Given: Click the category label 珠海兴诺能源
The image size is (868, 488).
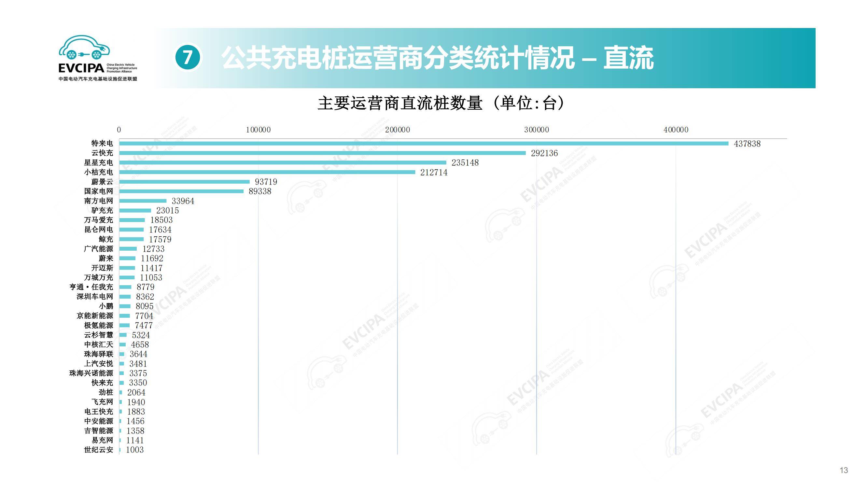Looking at the screenshot, I should 91,373.
